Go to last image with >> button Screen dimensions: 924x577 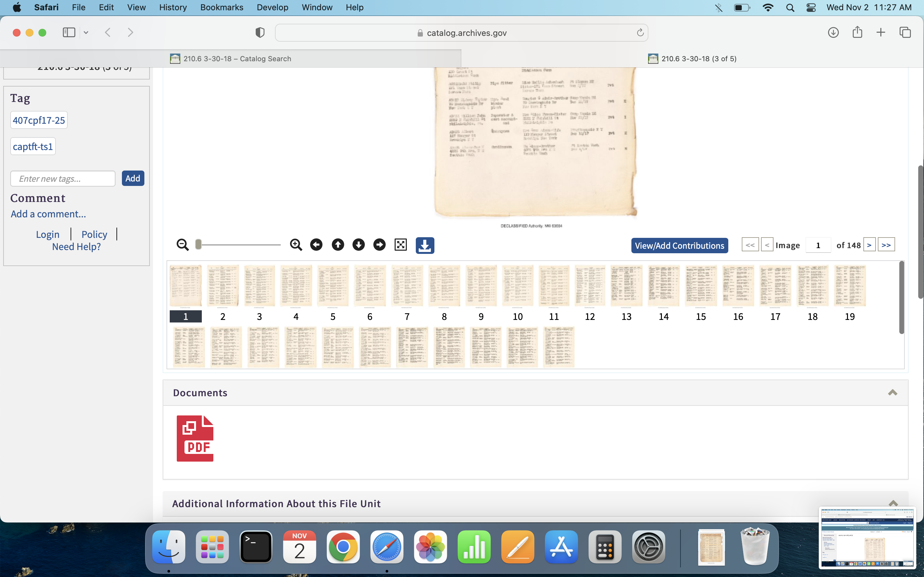tap(886, 245)
